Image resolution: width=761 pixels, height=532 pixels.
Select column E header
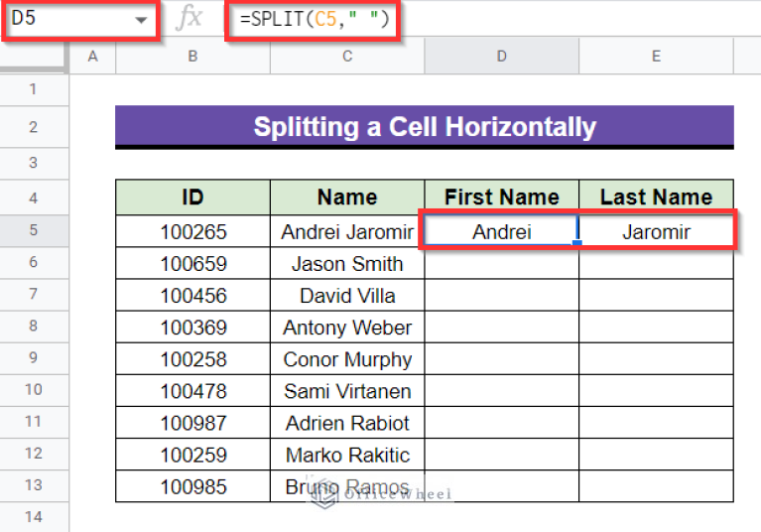tap(656, 57)
